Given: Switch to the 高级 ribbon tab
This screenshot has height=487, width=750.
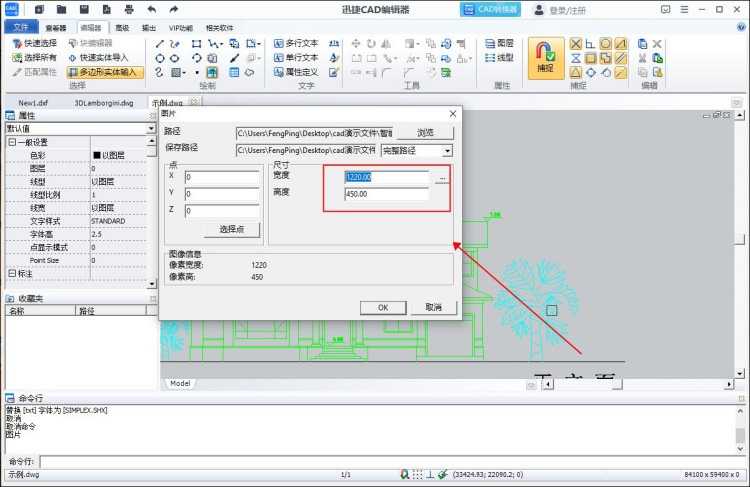Looking at the screenshot, I should pos(122,28).
